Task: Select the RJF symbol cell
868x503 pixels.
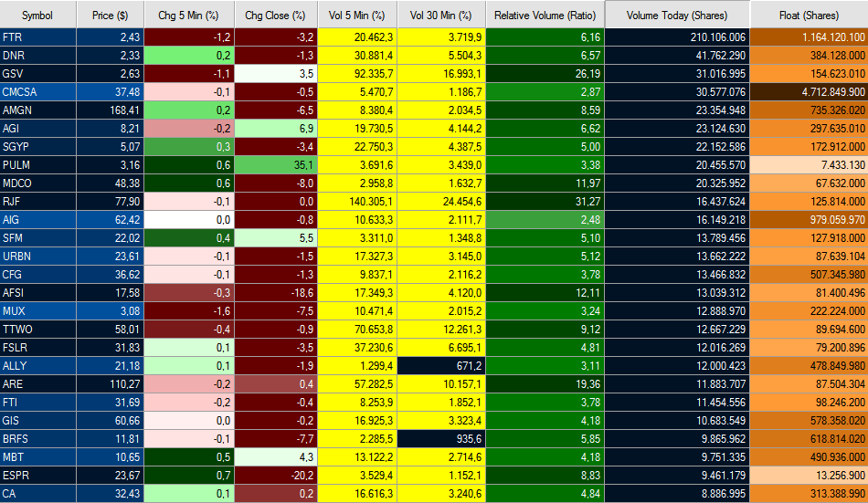Action: coord(38,202)
